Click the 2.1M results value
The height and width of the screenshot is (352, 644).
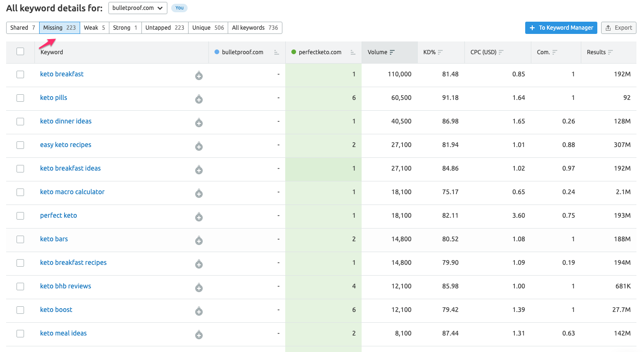click(x=623, y=192)
